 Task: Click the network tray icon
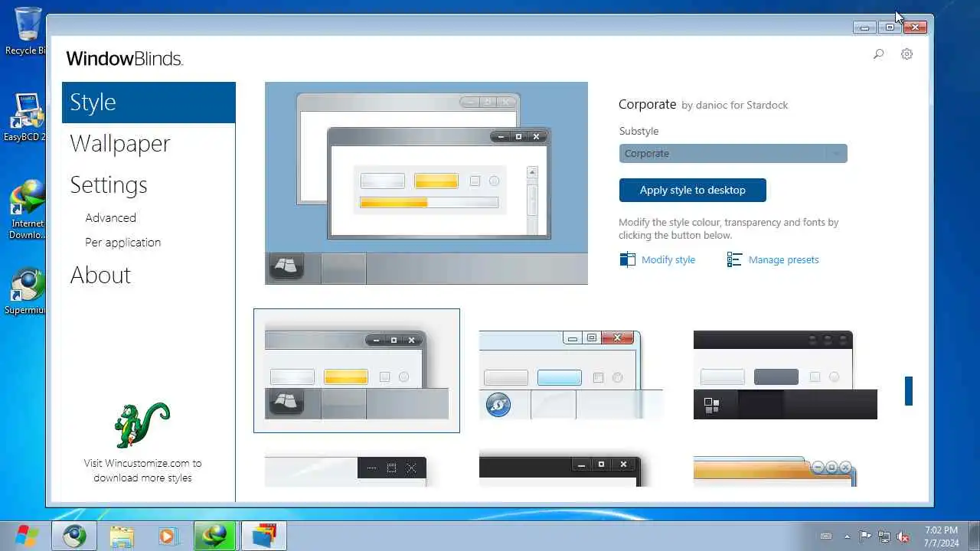pos(884,536)
